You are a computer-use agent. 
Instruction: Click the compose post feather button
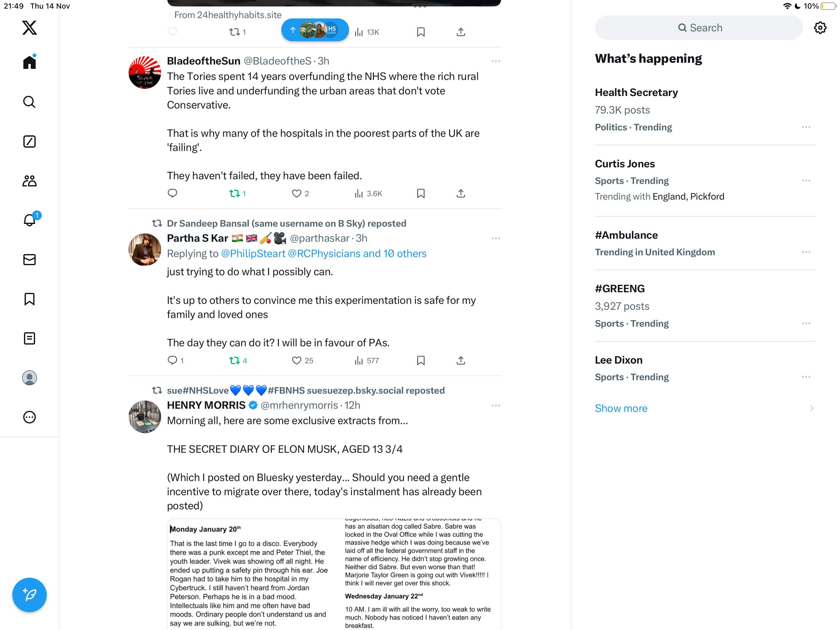(29, 594)
